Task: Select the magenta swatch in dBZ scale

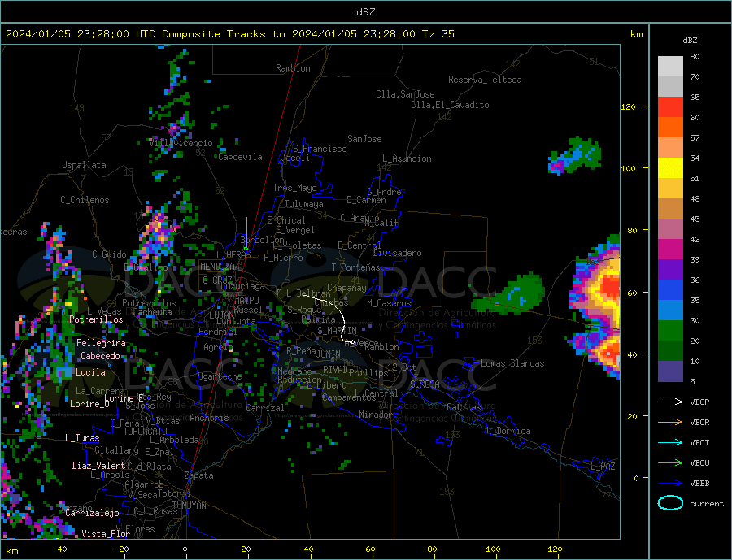Action: point(670,250)
